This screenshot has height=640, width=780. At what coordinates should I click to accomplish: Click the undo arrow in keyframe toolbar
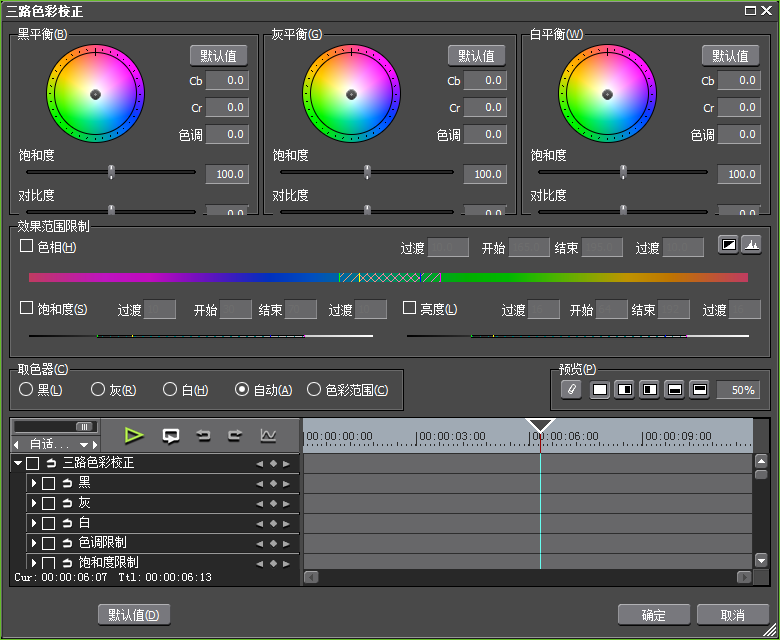[x=203, y=435]
